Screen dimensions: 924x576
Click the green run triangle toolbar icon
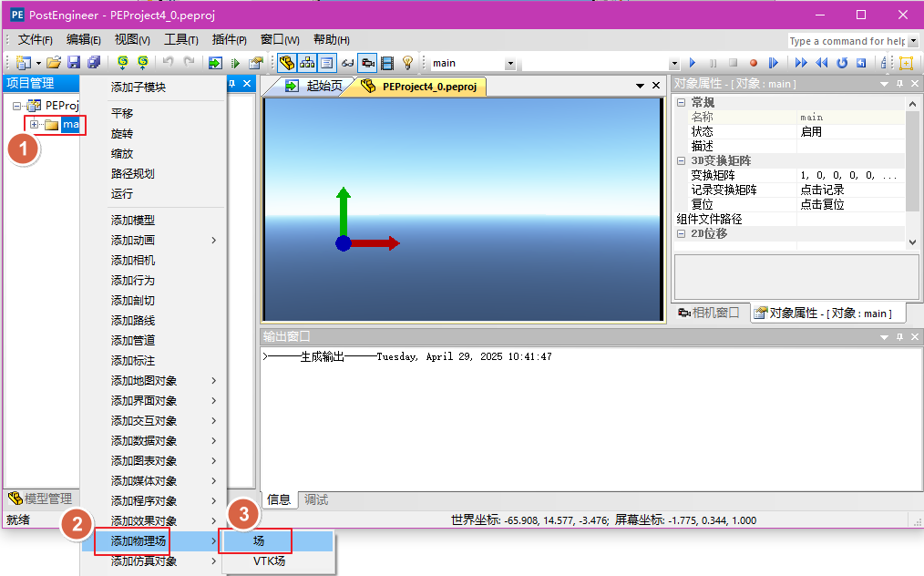click(x=236, y=63)
